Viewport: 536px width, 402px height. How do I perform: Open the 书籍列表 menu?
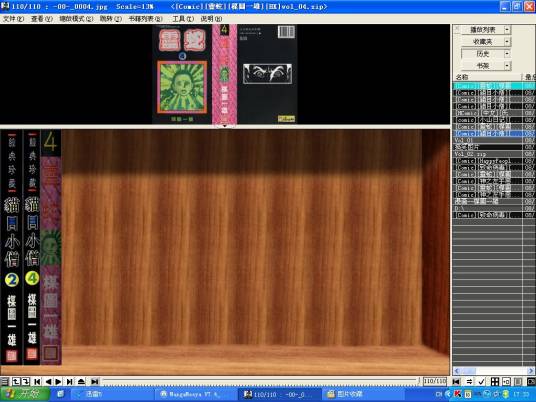(x=146, y=19)
